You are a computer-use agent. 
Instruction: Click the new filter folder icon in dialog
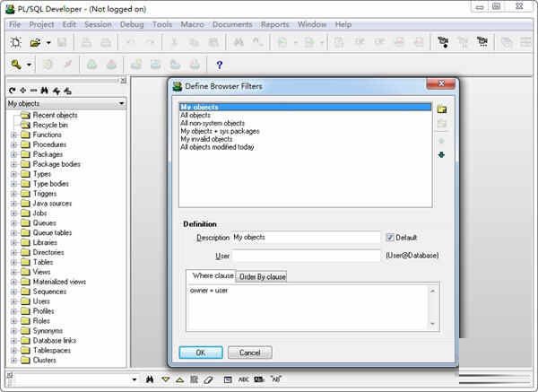[441, 109]
